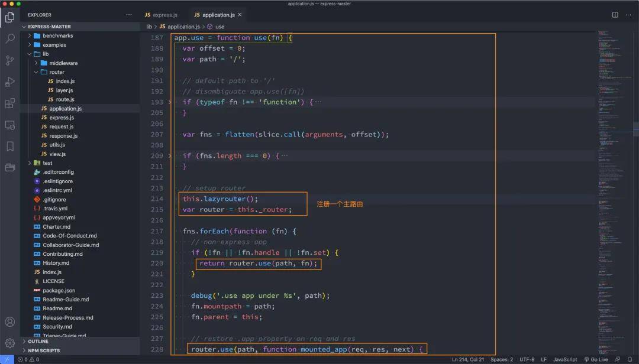Image resolution: width=639 pixels, height=364 pixels.
Task: Select application.js in the file tree
Action: coord(80,109)
